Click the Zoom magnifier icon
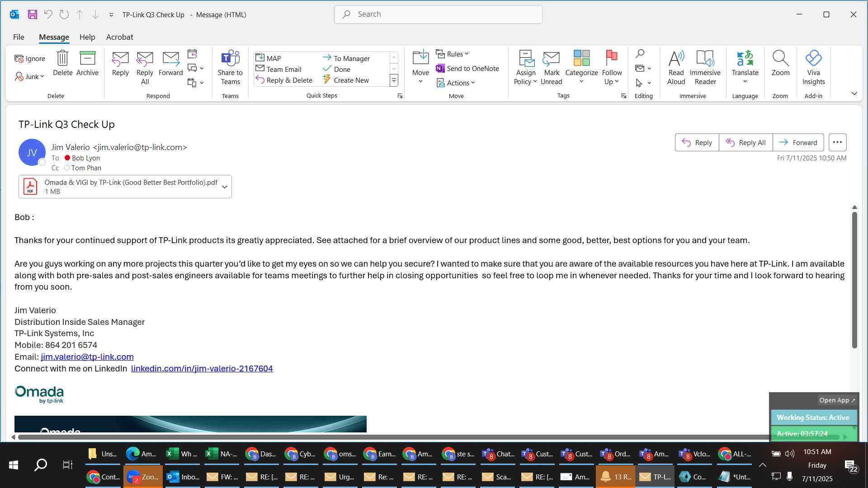This screenshot has width=868, height=488. click(x=780, y=63)
